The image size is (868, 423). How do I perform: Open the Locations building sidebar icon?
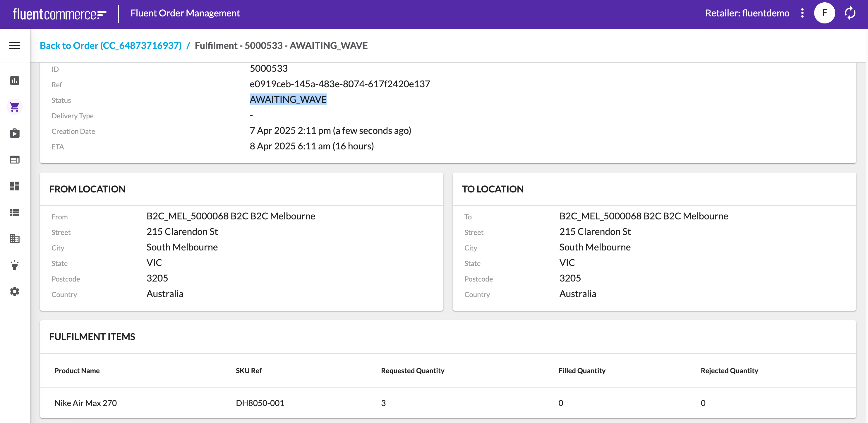(15, 239)
